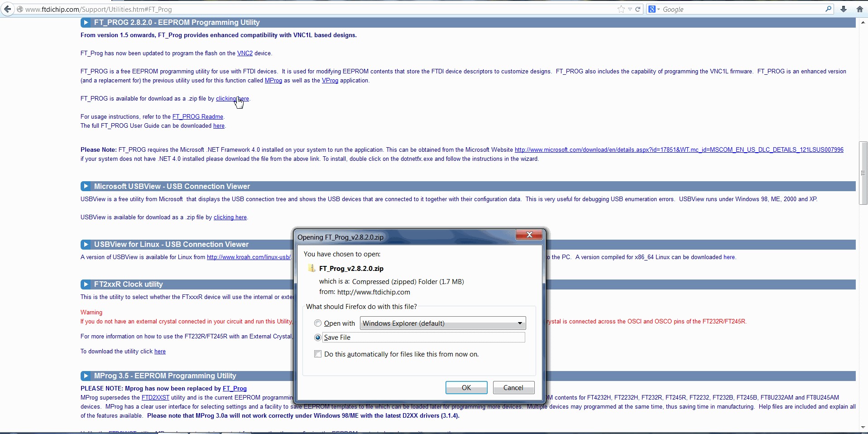Viewport: 868px width, 434px height.
Task: Click the arrow icon beside Microsoft USBView heading
Action: click(86, 186)
